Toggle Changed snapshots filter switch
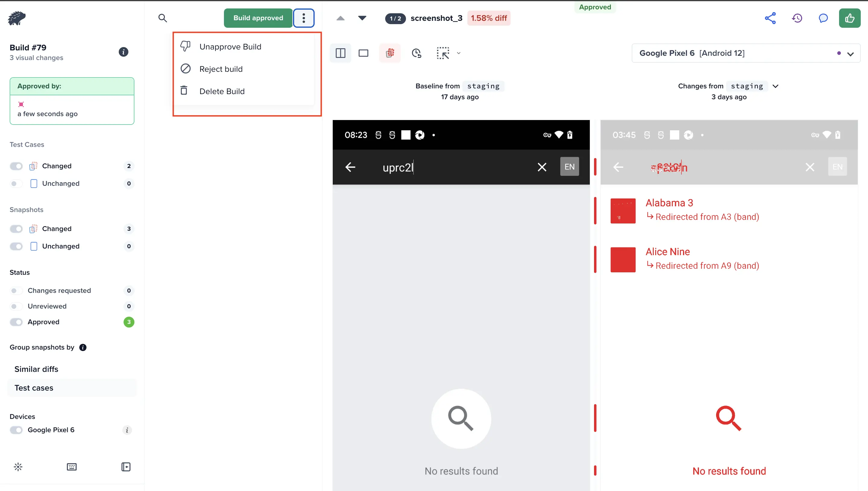 point(16,229)
